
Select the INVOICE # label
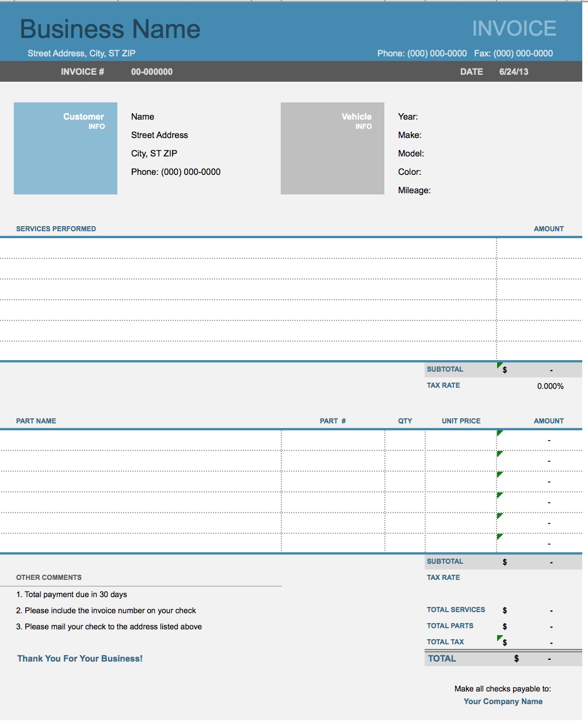point(82,72)
